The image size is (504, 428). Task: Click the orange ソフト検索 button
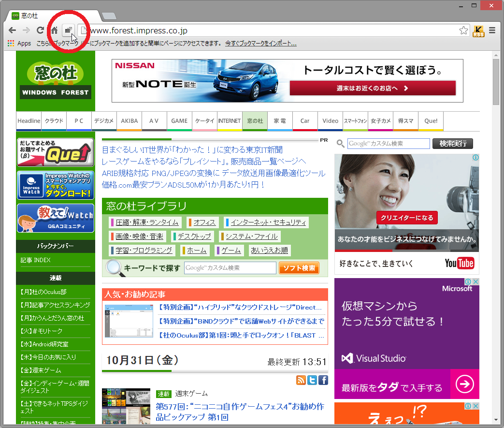click(299, 268)
